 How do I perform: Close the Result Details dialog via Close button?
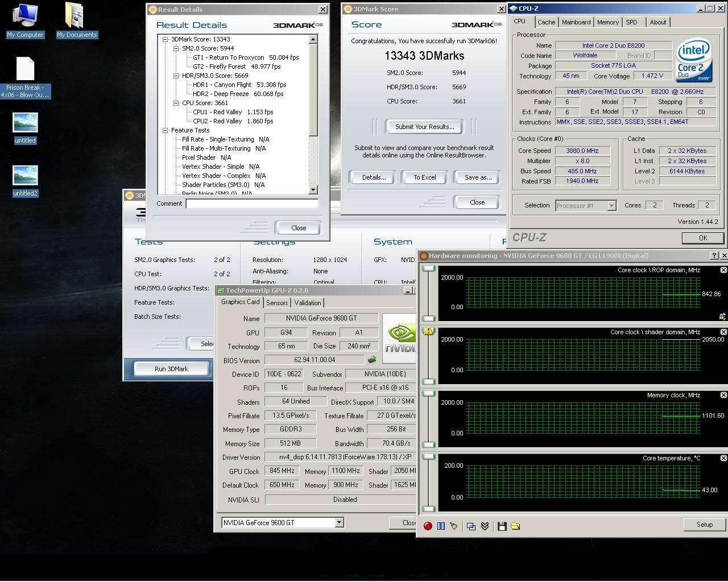[x=299, y=228]
